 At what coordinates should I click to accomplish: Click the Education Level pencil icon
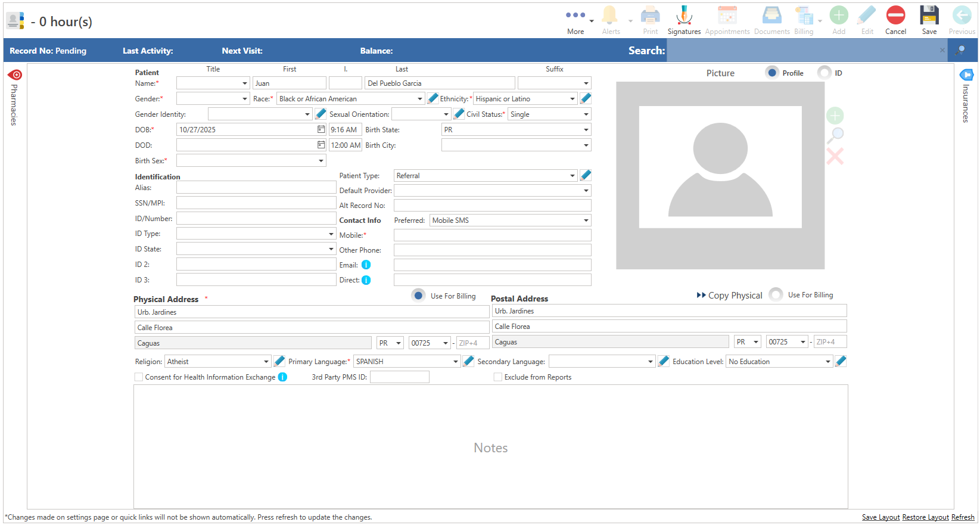(841, 361)
